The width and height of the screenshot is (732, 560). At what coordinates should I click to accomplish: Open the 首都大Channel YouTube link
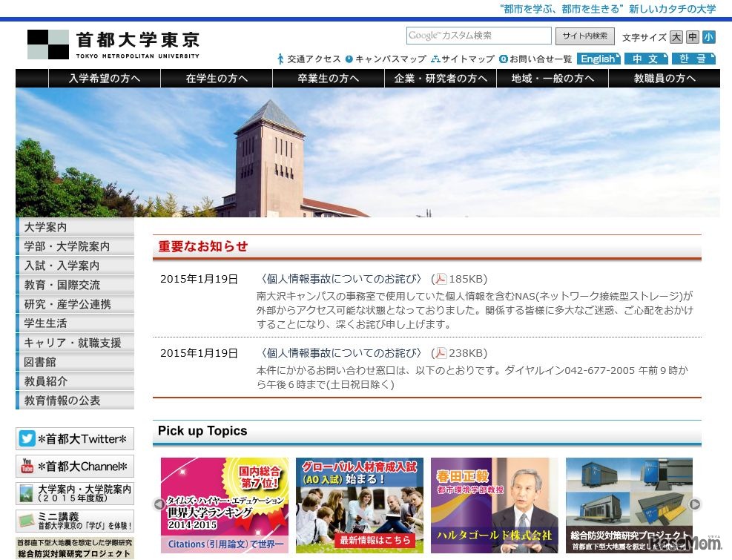75,466
